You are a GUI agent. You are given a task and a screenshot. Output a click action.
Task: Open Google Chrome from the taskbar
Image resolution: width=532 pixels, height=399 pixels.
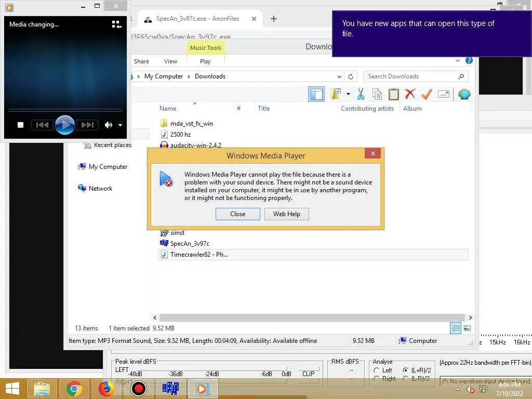coord(74,389)
